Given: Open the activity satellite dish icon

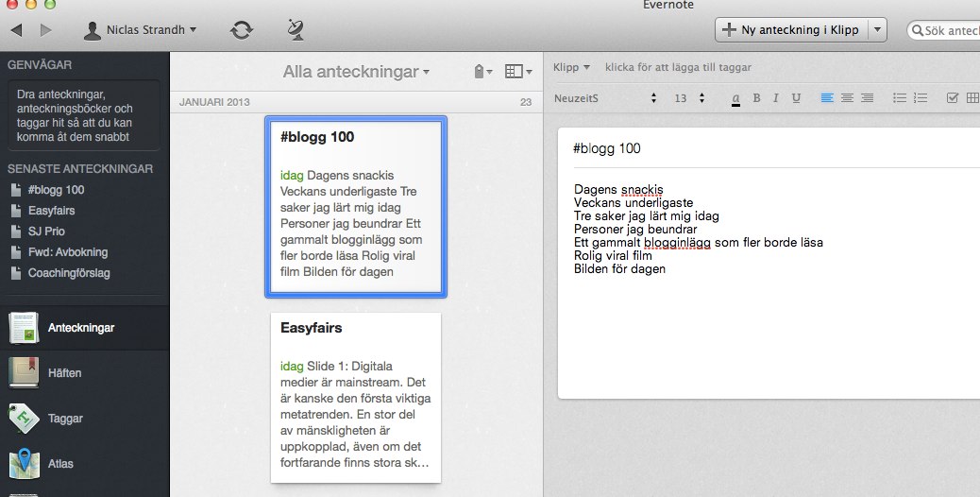Looking at the screenshot, I should click(296, 30).
